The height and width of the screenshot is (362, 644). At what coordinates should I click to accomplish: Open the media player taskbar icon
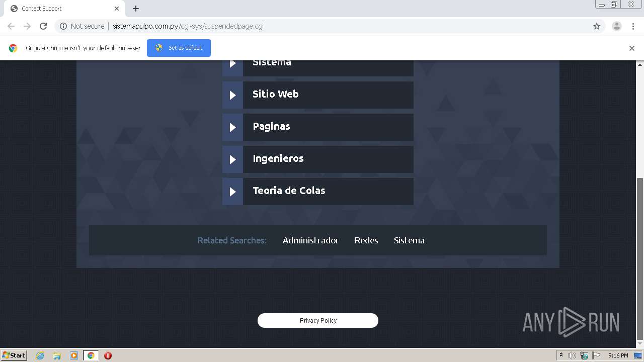[x=73, y=355]
